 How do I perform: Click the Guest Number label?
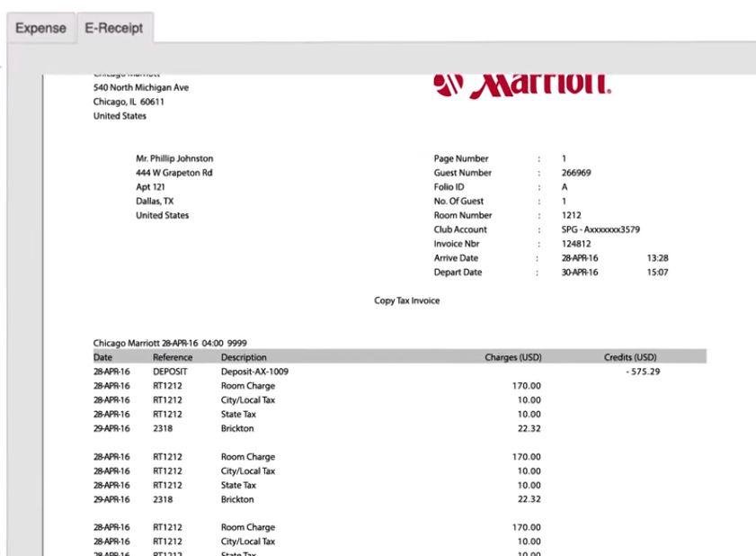[x=462, y=173]
